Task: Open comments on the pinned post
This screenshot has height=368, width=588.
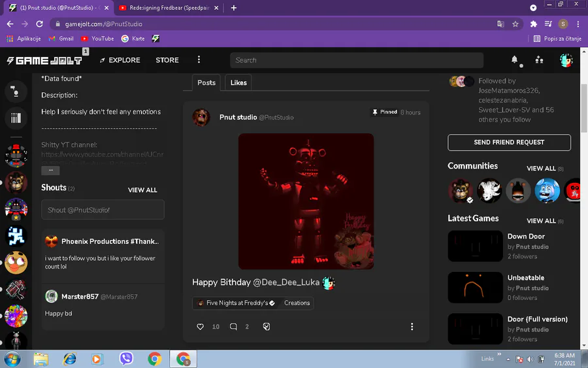Action: (x=233, y=327)
